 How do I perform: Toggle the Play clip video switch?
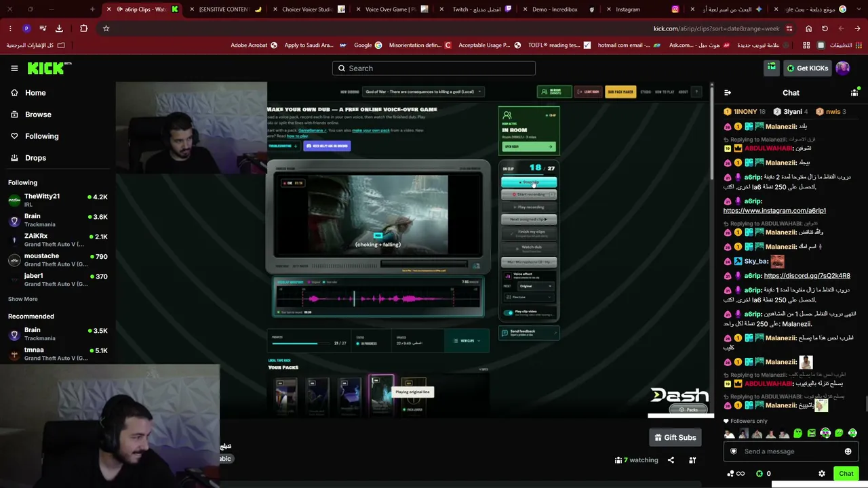point(508,312)
